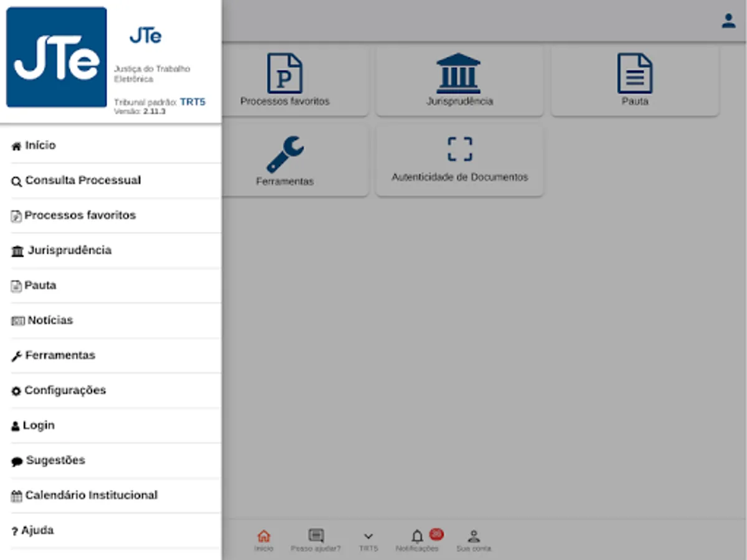
Task: Click the red notification count badge
Action: pyautogui.click(x=436, y=534)
